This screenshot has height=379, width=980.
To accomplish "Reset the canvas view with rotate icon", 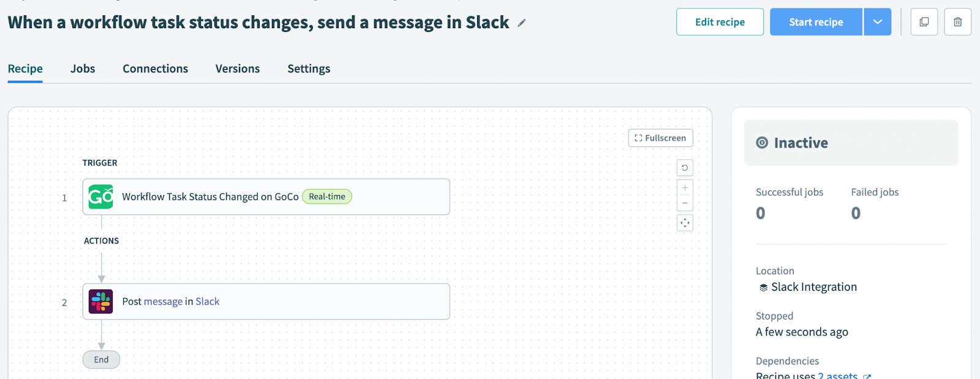I will (x=685, y=168).
